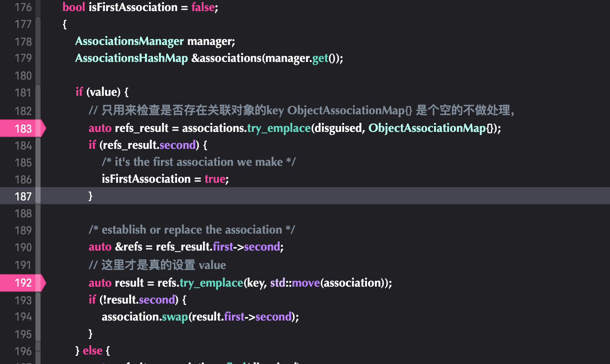Image resolution: width=610 pixels, height=364 pixels.
Task: Click the else keyword on line 196
Action: pyautogui.click(x=93, y=351)
